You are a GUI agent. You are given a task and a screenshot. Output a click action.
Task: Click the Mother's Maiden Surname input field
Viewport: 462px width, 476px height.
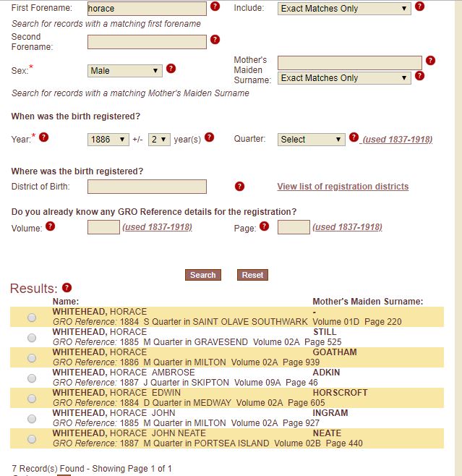(350, 63)
